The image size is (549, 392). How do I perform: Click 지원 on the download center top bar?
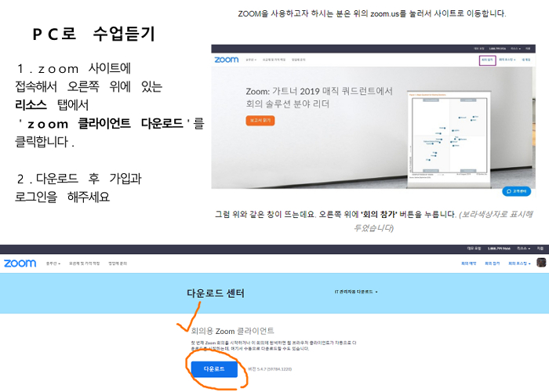click(x=540, y=249)
